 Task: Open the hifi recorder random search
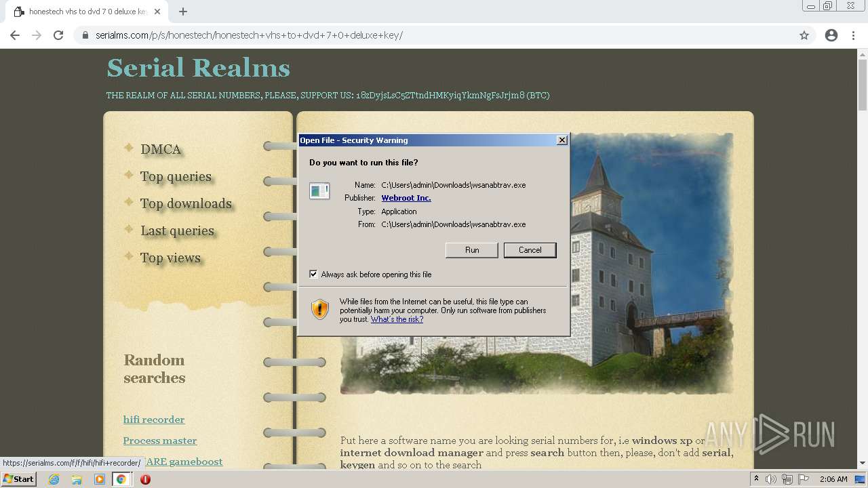(154, 420)
